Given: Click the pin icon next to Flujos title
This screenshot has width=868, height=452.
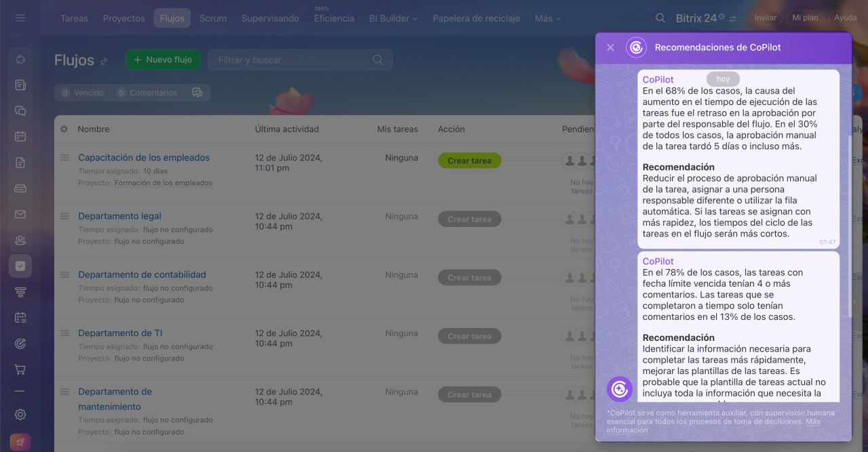Looking at the screenshot, I should 104,61.
